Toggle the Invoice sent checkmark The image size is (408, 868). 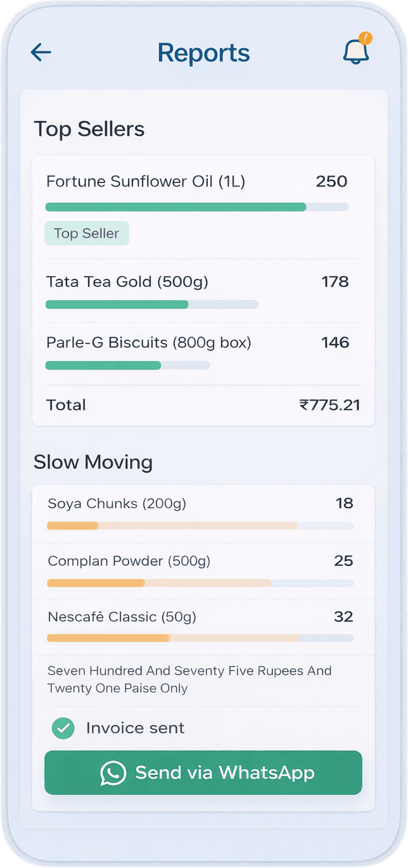click(63, 728)
